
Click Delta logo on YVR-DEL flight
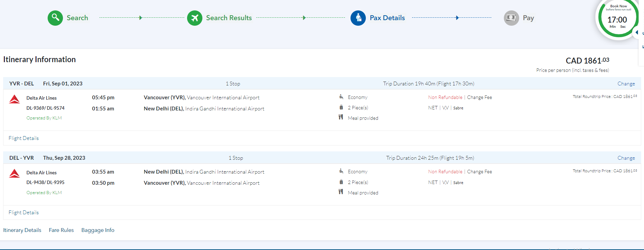[15, 99]
